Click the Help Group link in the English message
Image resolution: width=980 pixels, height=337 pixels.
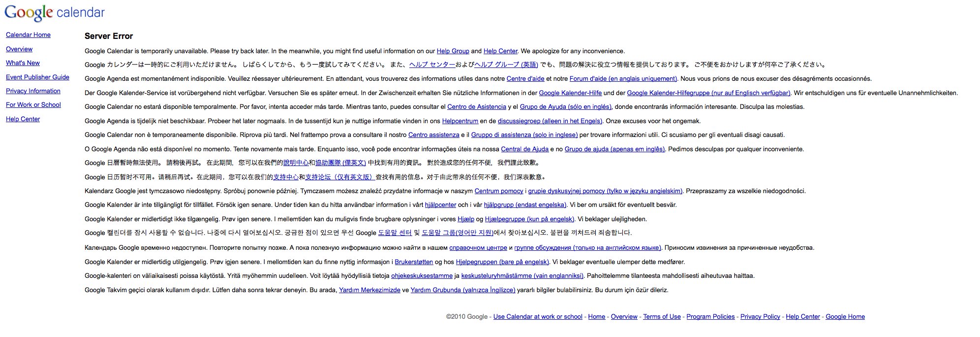[x=453, y=51]
